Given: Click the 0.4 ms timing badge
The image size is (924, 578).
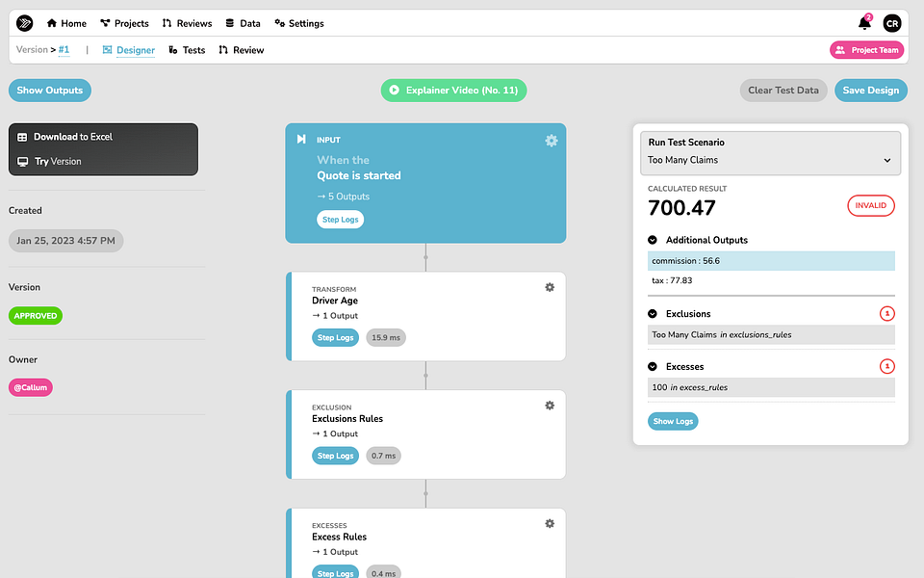Looking at the screenshot, I should tap(384, 572).
